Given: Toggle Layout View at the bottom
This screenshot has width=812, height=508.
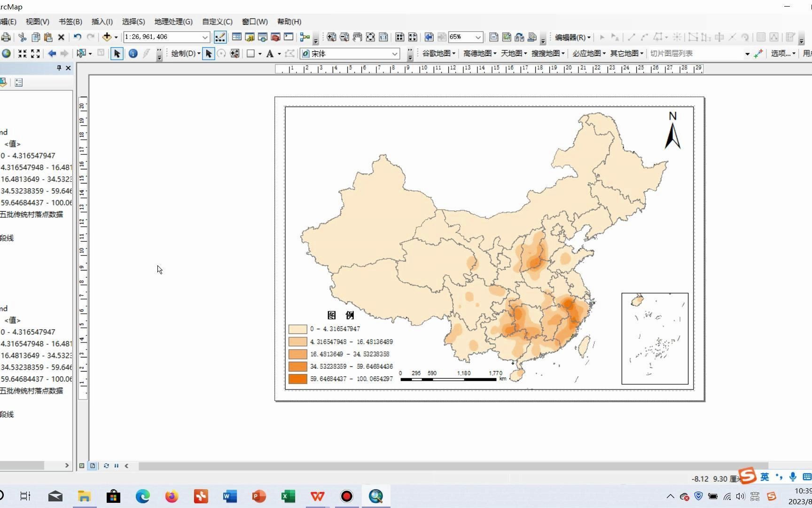Looking at the screenshot, I should pos(93,466).
